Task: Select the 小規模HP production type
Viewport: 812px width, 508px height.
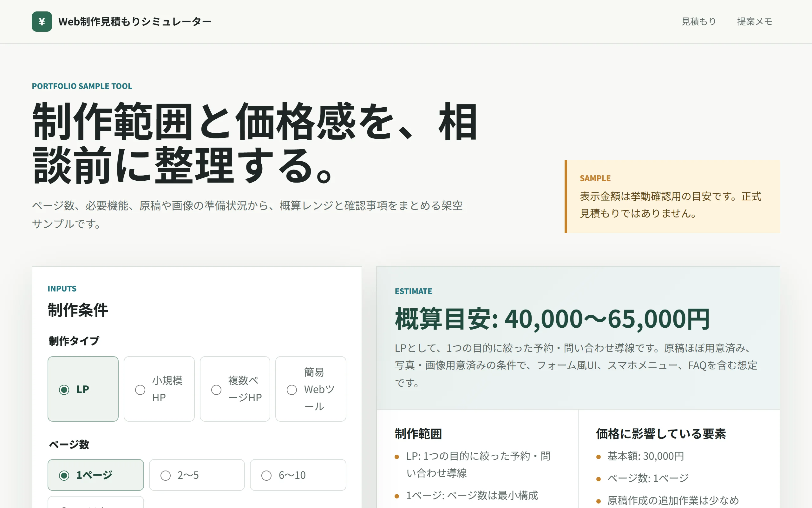Action: (x=159, y=389)
